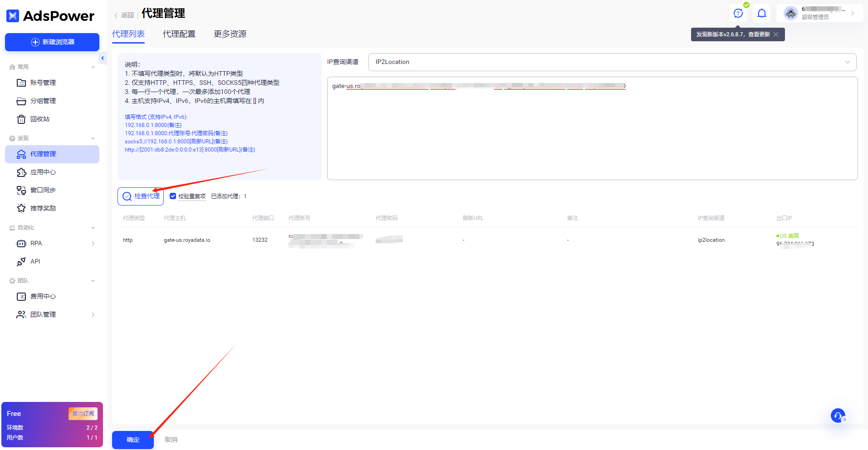Open the notifications bell
This screenshot has width=868, height=450.
pos(762,13)
